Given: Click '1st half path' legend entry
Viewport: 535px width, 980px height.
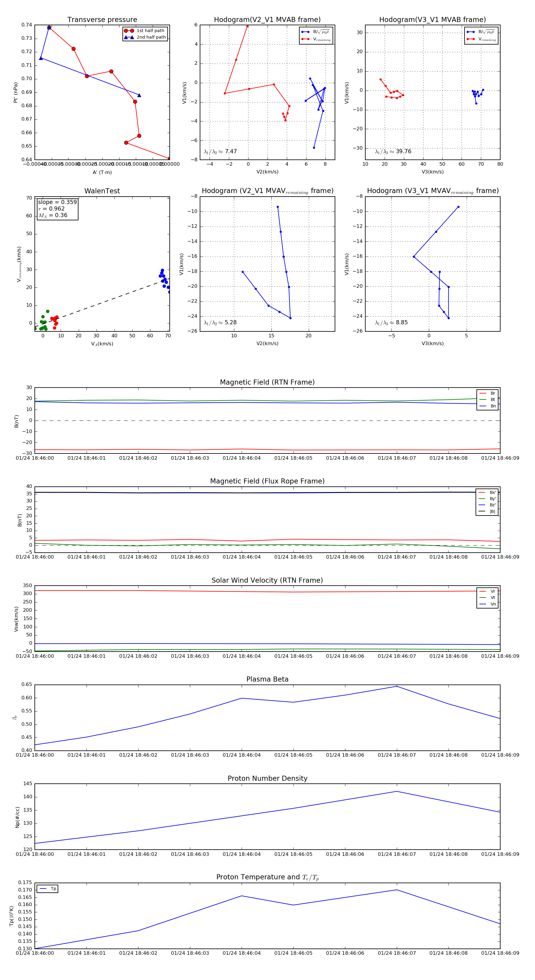Looking at the screenshot, I should (145, 31).
